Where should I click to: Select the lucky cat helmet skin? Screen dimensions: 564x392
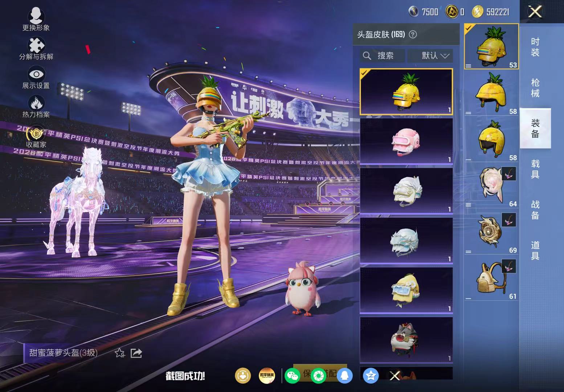(406, 340)
